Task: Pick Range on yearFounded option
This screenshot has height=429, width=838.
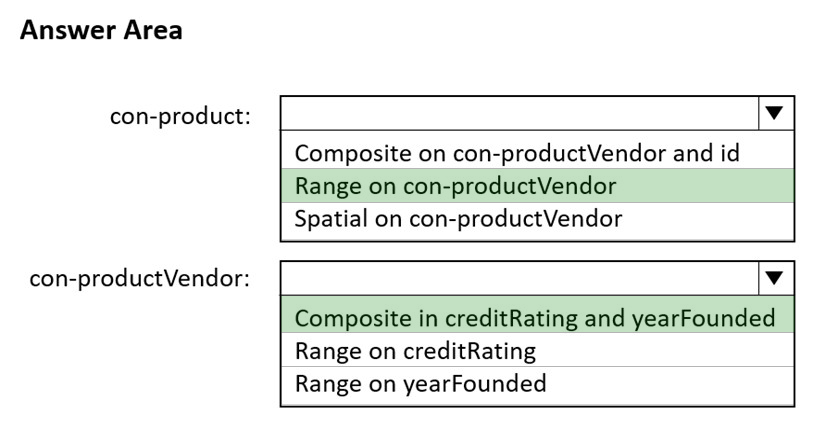Action: (537, 384)
